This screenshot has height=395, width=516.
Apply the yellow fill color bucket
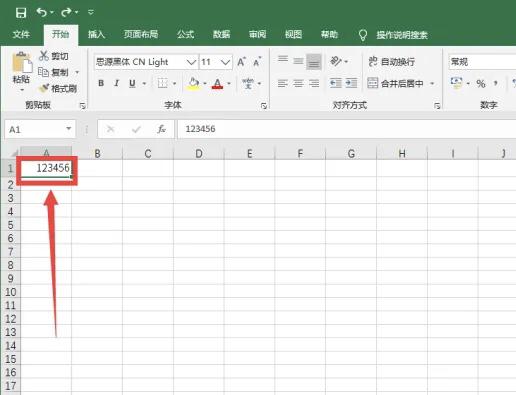coord(194,84)
